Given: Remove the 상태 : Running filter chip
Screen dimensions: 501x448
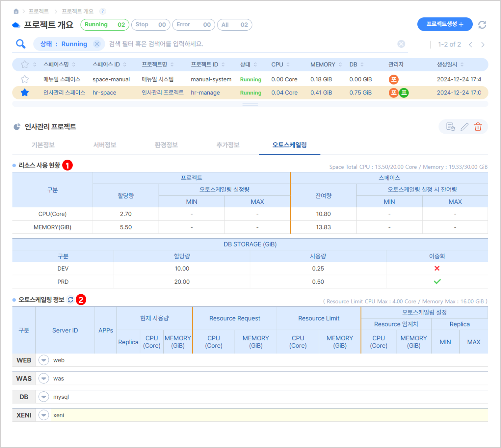Looking at the screenshot, I should tap(97, 44).
